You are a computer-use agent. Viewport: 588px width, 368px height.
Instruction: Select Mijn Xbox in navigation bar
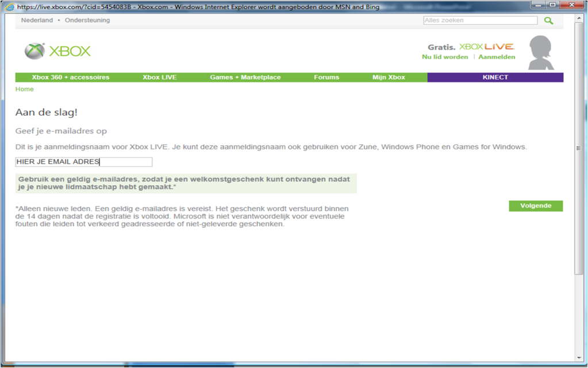[x=389, y=77]
